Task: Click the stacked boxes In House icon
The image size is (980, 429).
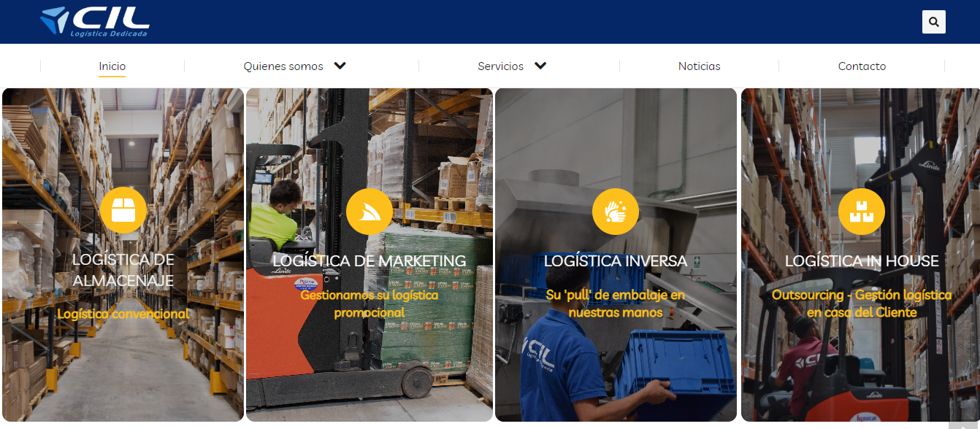Action: [862, 212]
